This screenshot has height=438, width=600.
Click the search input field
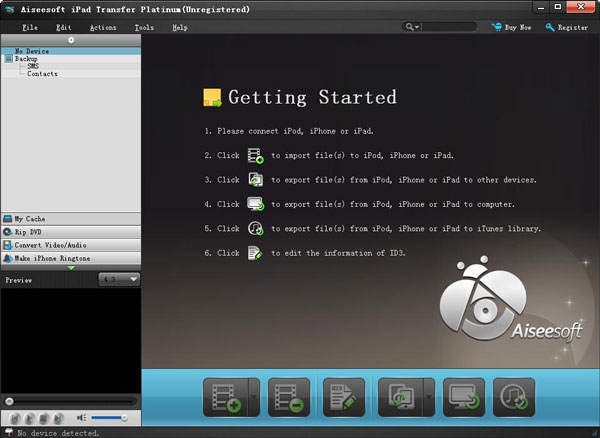(446, 28)
